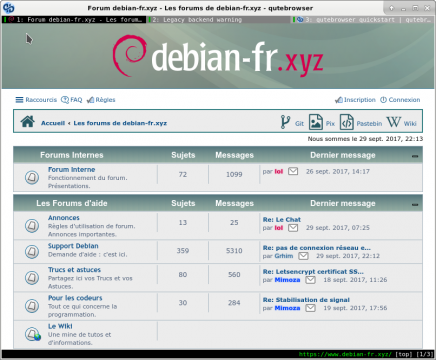Image resolution: width=436 pixels, height=360 pixels.
Task: Click the FAQ question icon
Action: pos(65,100)
